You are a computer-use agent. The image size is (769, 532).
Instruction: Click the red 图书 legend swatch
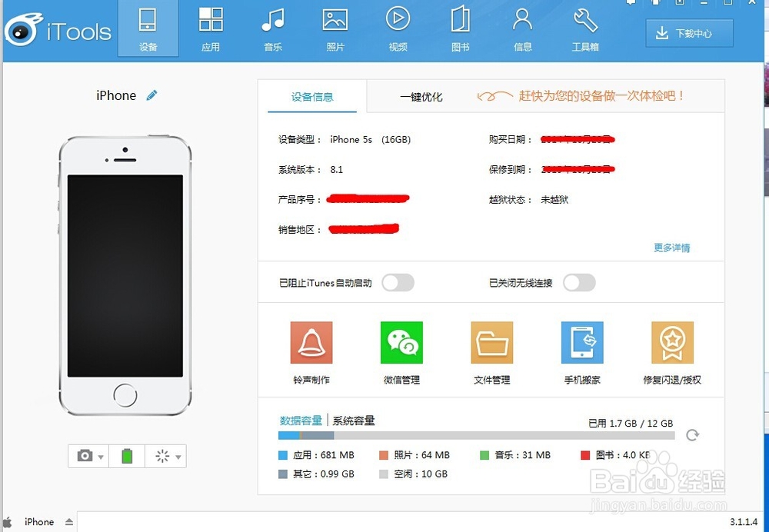(x=585, y=455)
